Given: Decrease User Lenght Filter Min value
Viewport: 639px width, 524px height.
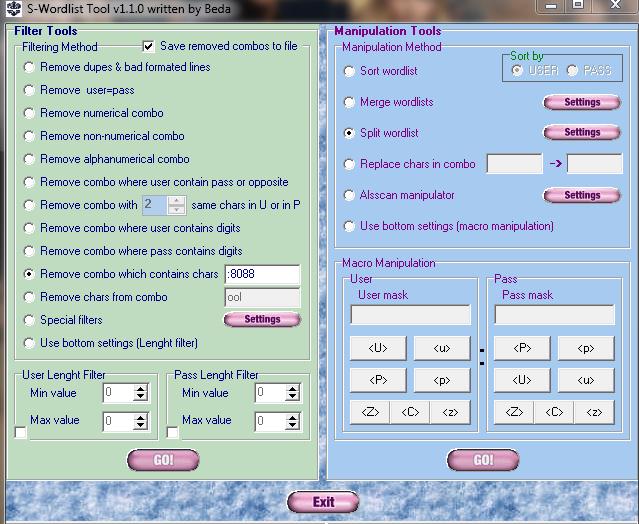Looking at the screenshot, I should [141, 397].
